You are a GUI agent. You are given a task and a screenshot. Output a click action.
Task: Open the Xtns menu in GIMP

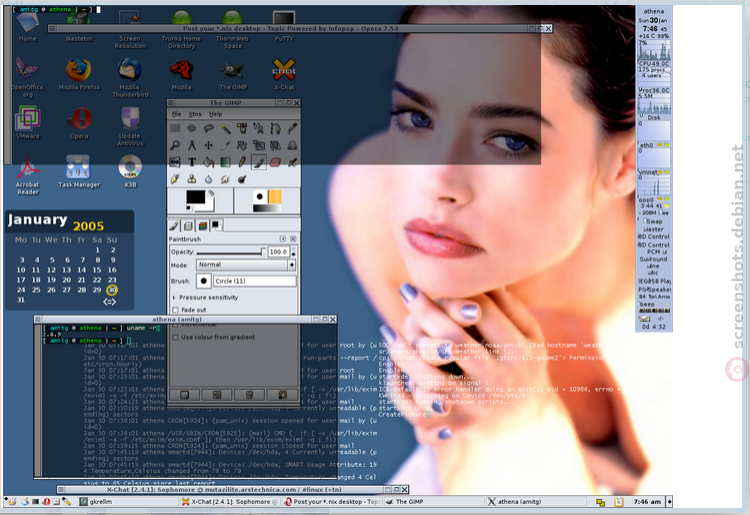point(195,114)
